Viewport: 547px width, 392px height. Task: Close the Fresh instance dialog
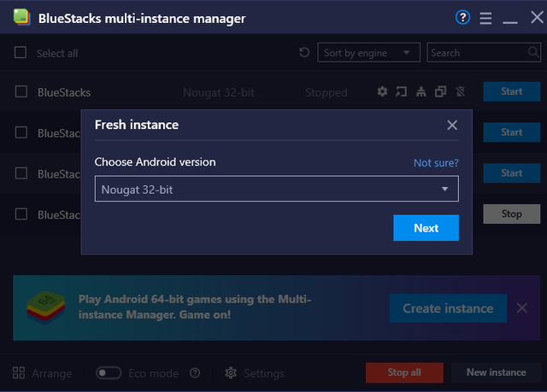pos(452,125)
